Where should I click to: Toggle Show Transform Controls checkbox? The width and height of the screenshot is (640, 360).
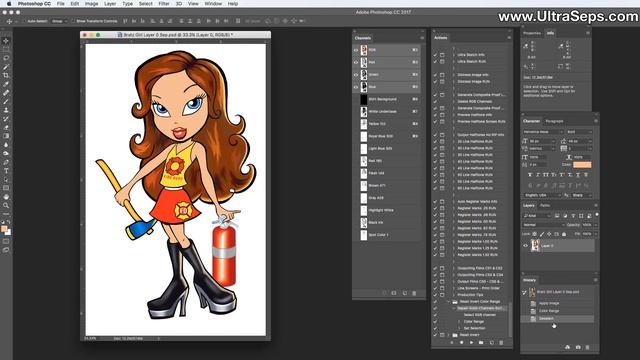point(73,21)
